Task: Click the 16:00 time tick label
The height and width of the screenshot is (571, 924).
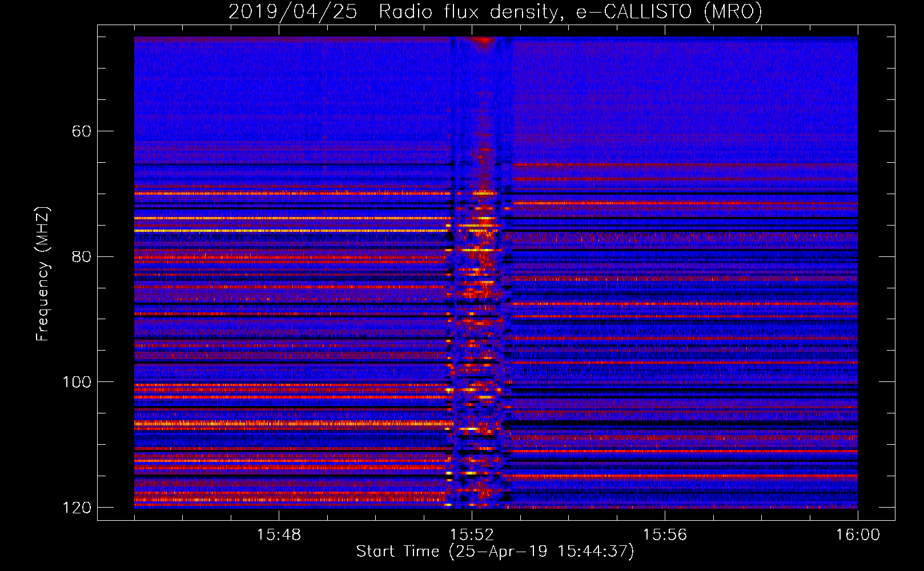Action: tap(858, 535)
